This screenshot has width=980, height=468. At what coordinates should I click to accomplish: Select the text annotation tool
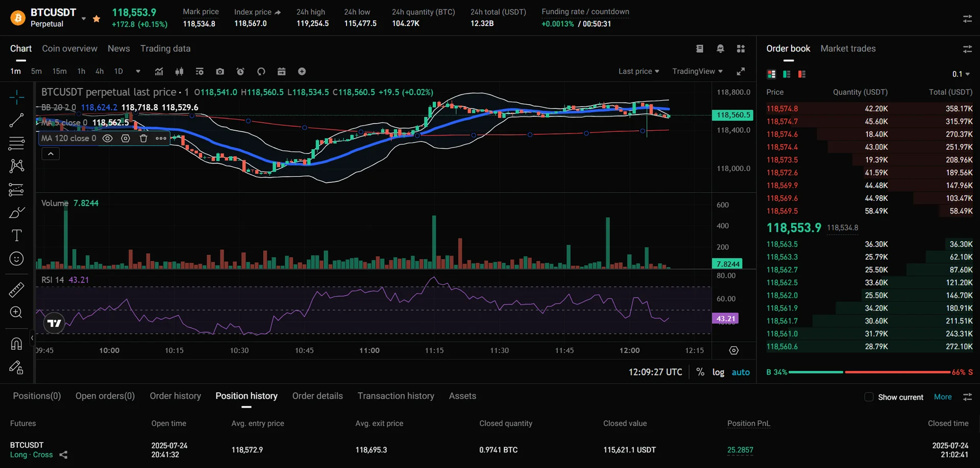(x=16, y=236)
